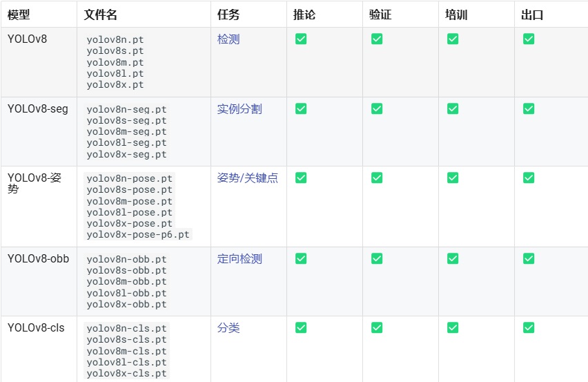Click the yolov8m-obb.pt file name
Image resolution: width=588 pixels, height=382 pixels.
tap(126, 281)
